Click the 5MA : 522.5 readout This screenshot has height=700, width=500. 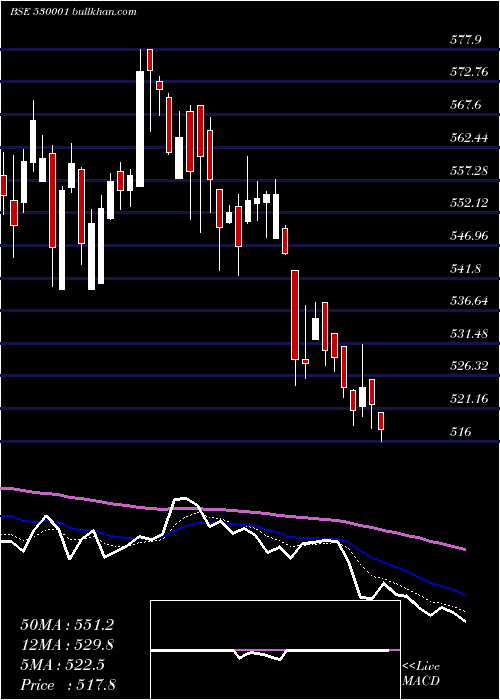pos(62,665)
